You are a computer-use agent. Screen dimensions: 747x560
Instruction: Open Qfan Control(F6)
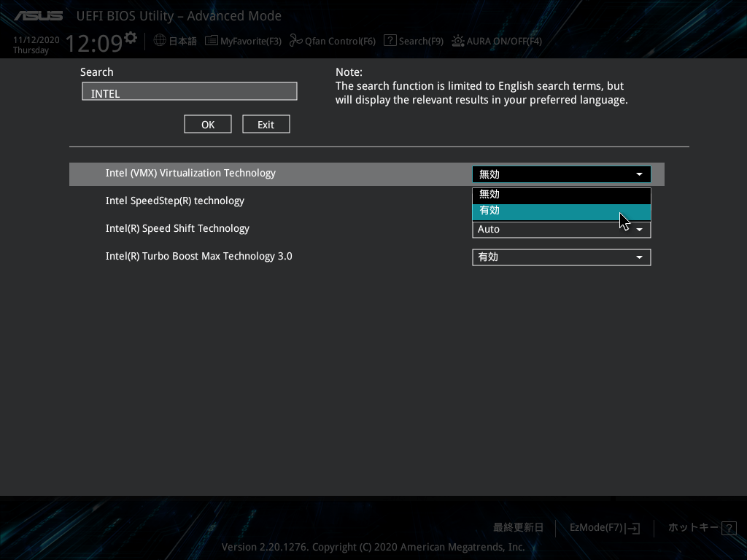point(333,41)
